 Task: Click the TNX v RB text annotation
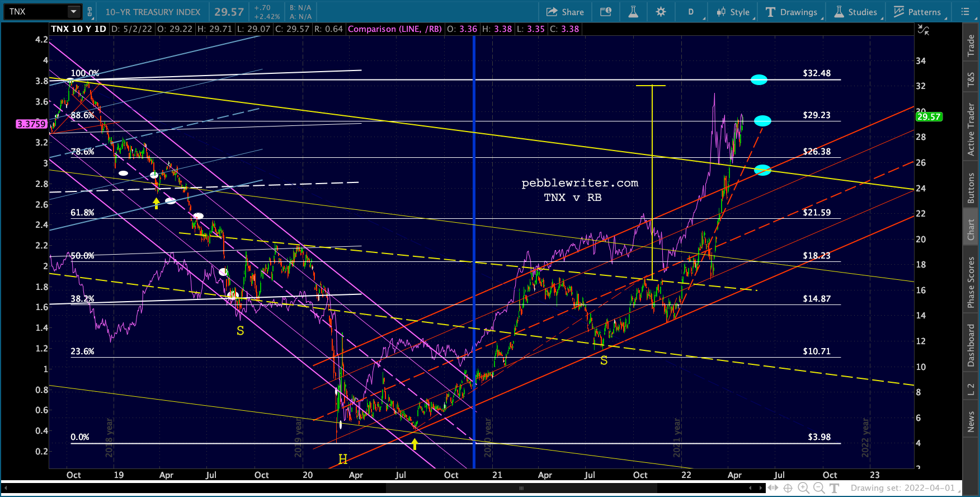pos(573,198)
